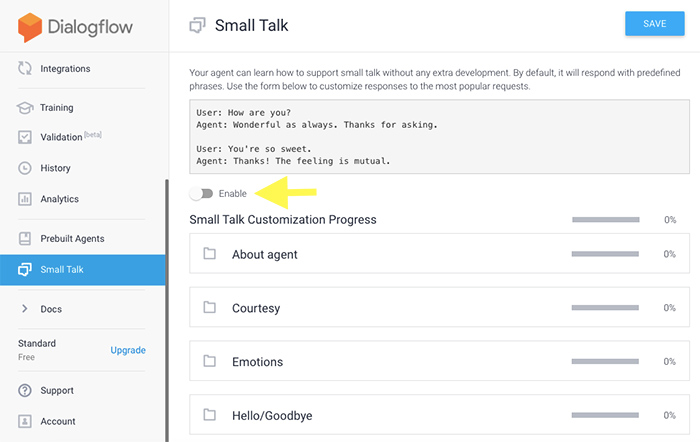This screenshot has height=442, width=700.
Task: Toggle the Small Talk Enable switch
Action: point(201,193)
